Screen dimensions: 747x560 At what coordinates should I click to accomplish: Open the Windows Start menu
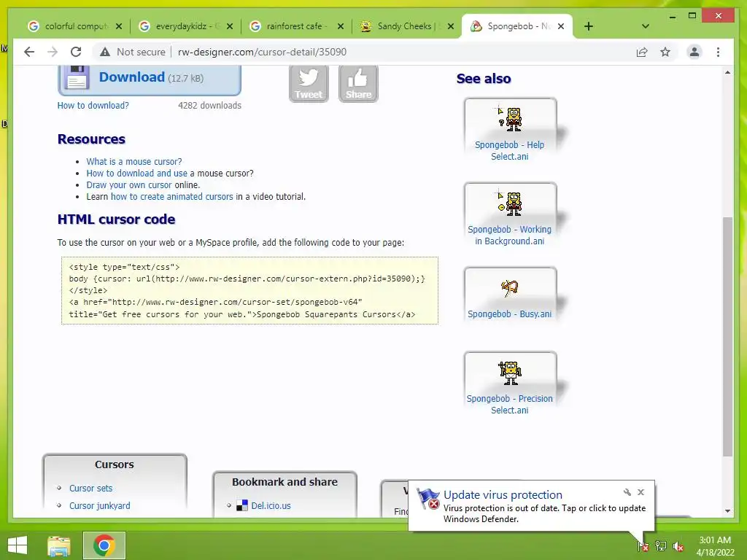(18, 545)
